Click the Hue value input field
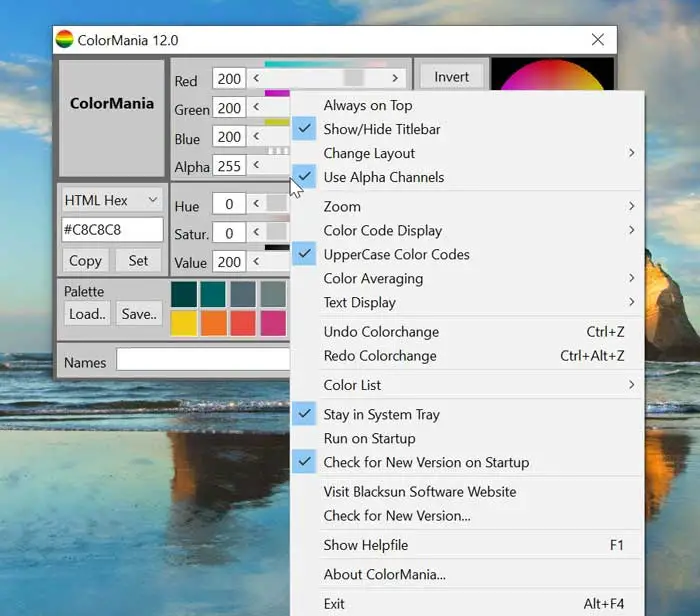The width and height of the screenshot is (700, 616). pos(229,204)
